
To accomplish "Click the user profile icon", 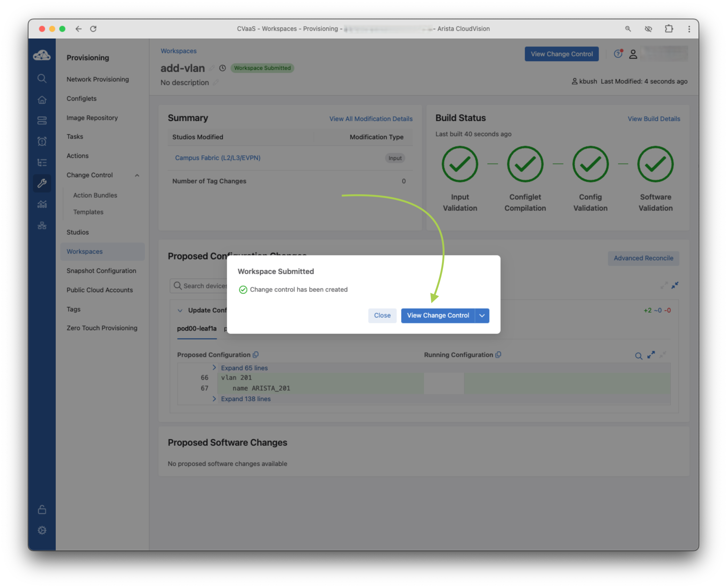I will click(633, 54).
